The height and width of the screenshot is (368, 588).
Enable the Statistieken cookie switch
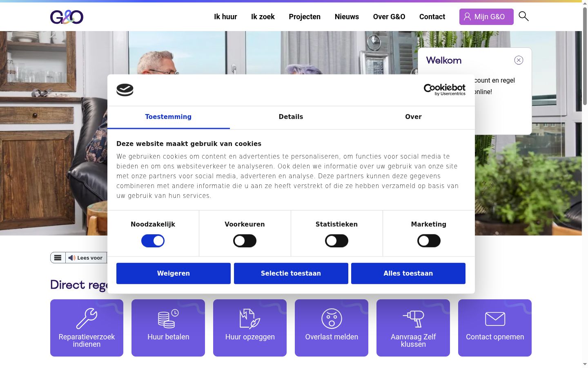(336, 241)
